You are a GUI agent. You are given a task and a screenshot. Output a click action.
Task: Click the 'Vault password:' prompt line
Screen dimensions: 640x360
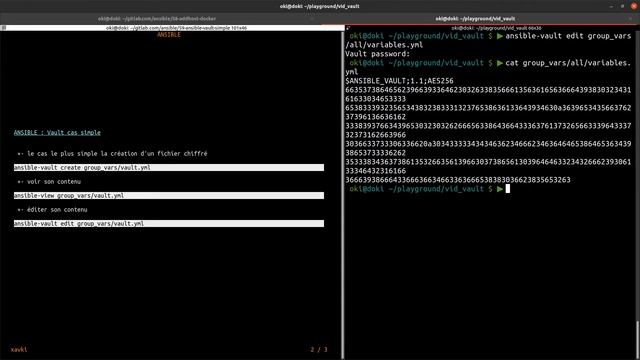coord(378,54)
